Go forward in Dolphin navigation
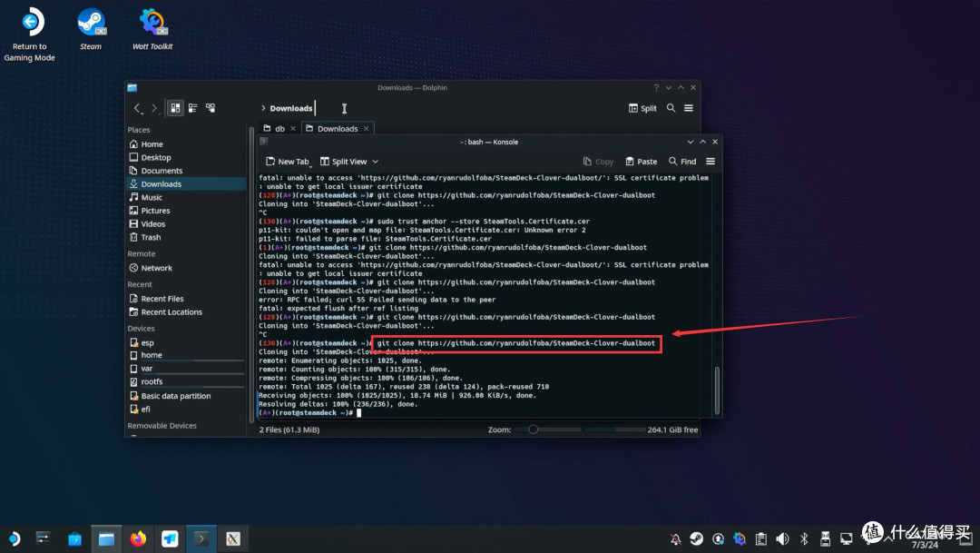Viewport: 980px width, 553px height. tap(153, 108)
